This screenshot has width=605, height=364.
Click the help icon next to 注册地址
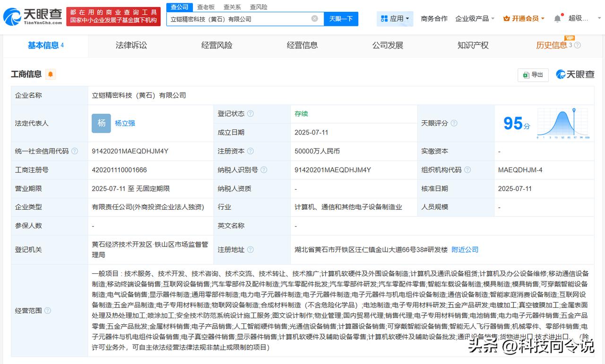tap(251, 250)
